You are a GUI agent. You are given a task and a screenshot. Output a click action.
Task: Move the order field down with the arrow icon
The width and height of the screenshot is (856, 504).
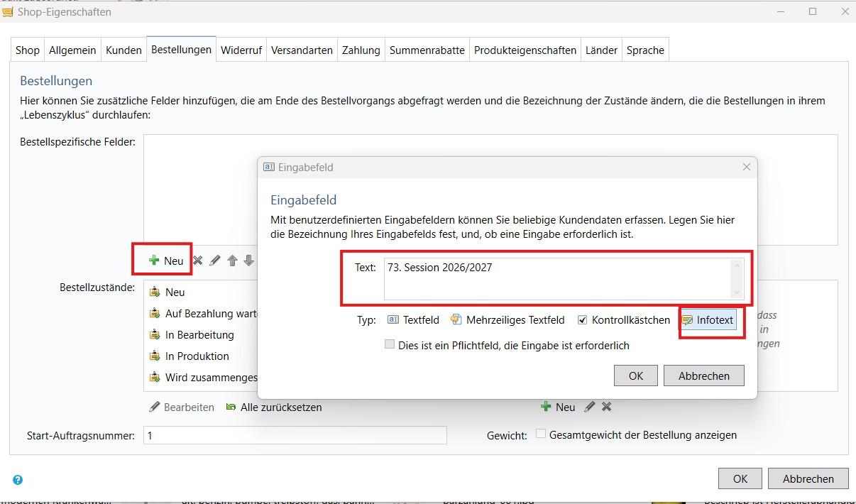click(248, 261)
